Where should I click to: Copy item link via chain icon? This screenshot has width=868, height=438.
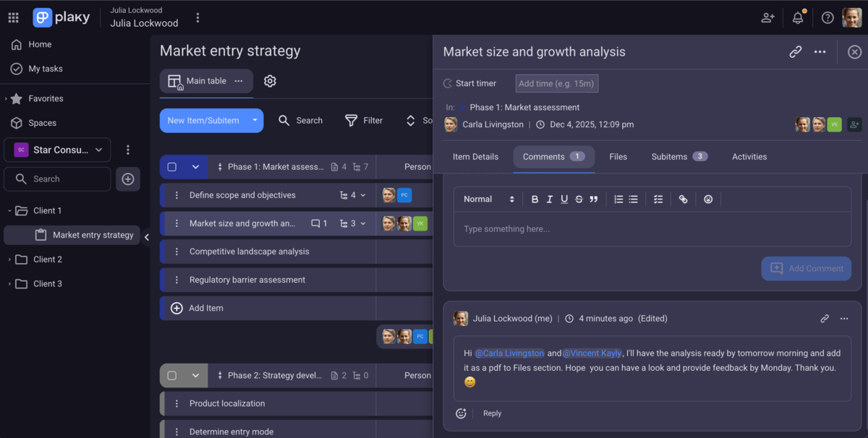(x=795, y=52)
